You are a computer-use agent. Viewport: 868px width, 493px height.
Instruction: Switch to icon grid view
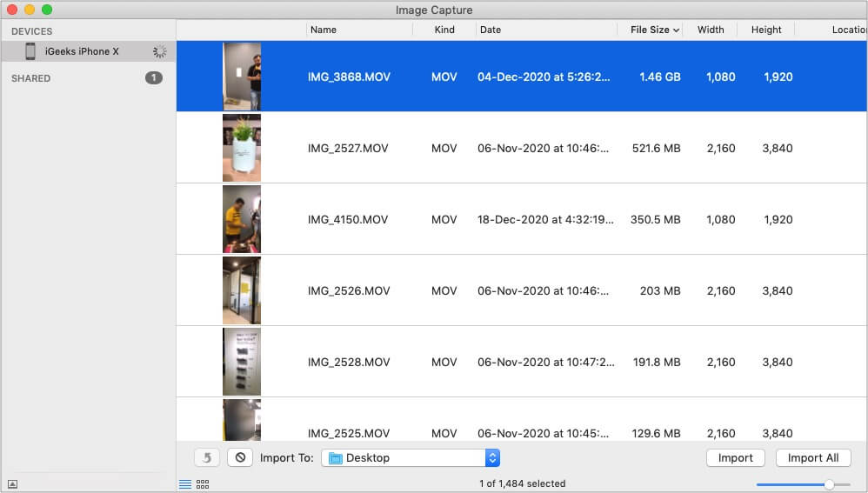[x=203, y=484]
